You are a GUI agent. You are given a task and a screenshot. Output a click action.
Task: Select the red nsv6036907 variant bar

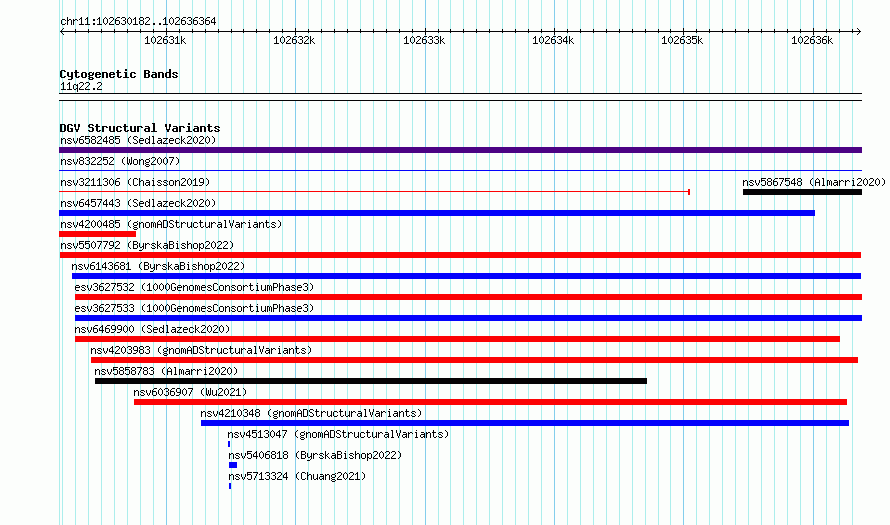490,402
